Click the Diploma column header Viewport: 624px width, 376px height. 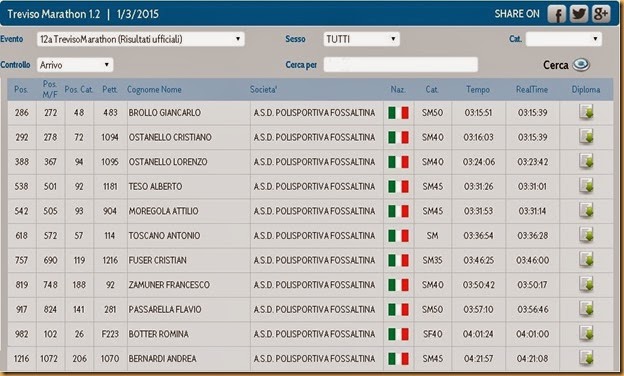tap(586, 90)
